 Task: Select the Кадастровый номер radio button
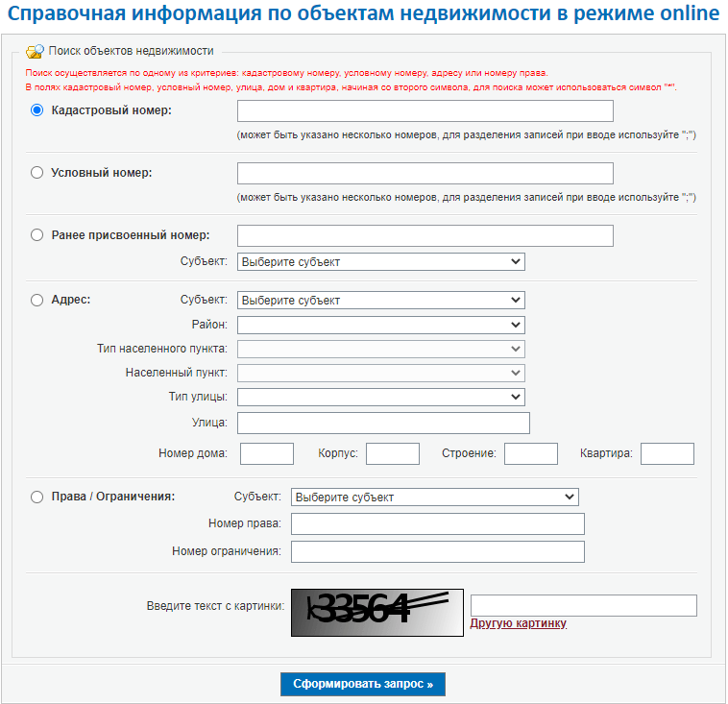point(37,110)
